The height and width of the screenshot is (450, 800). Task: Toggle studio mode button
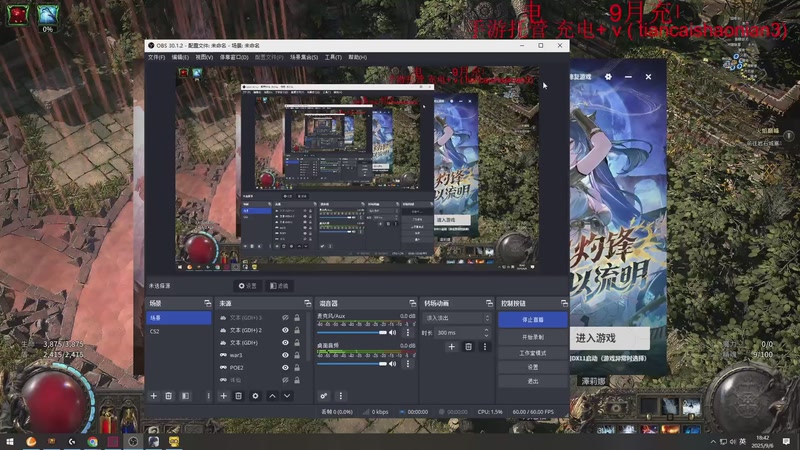coord(533,353)
